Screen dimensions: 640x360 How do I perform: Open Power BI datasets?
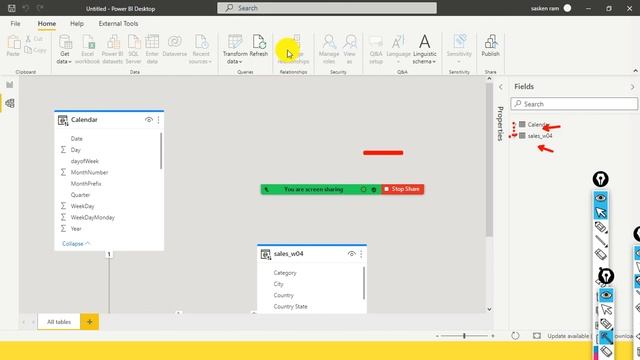tap(113, 49)
